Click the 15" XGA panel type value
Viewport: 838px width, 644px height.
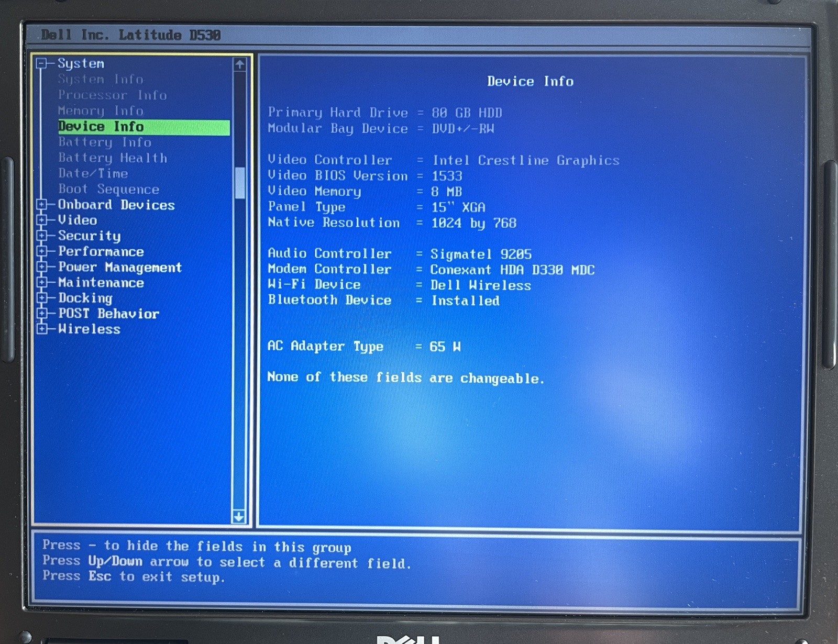pos(458,207)
